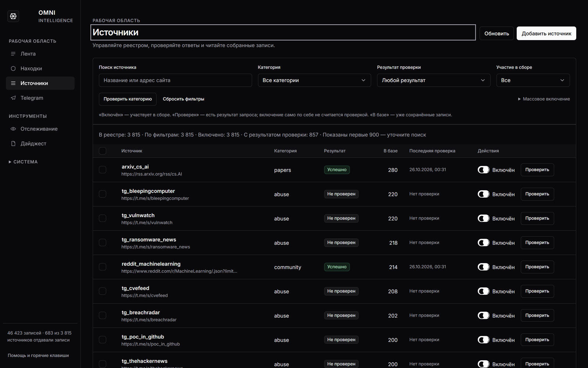This screenshot has height=368, width=588.
Task: Open Помощь и горячие клавиши link
Action: click(38, 355)
